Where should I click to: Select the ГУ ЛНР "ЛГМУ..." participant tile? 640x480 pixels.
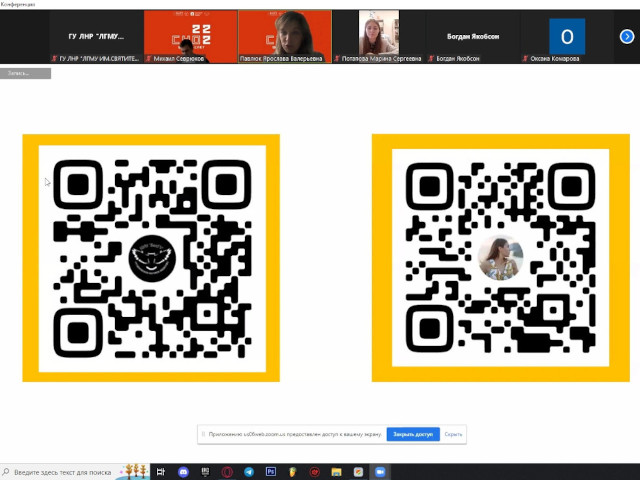96,37
